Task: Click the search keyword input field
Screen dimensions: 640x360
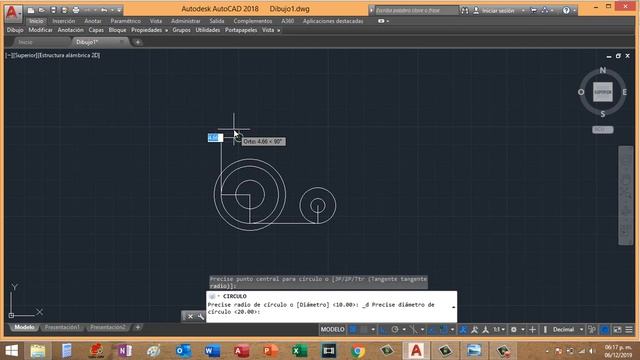Action: pyautogui.click(x=416, y=10)
